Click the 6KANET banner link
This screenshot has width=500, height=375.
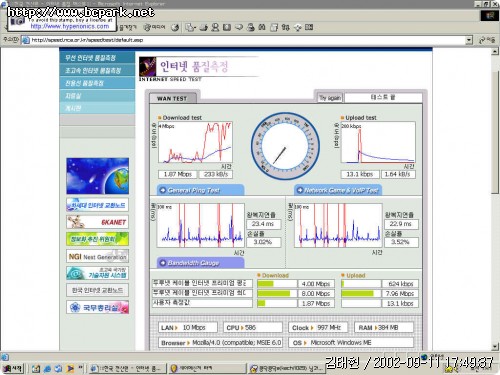click(x=97, y=222)
